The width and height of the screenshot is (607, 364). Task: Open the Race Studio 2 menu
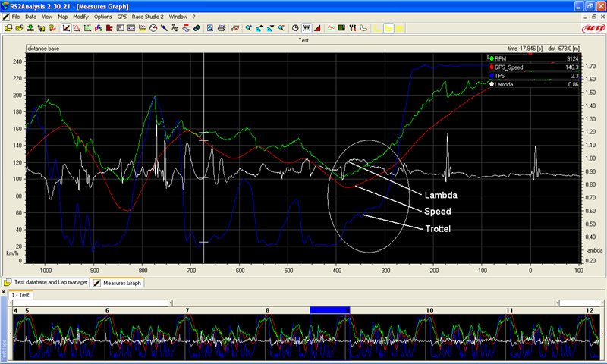pos(147,17)
